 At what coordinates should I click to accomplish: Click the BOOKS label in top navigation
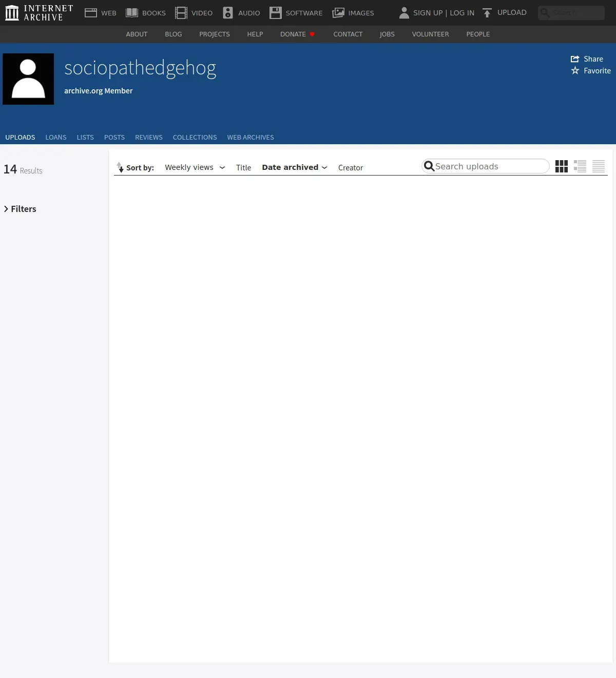154,13
